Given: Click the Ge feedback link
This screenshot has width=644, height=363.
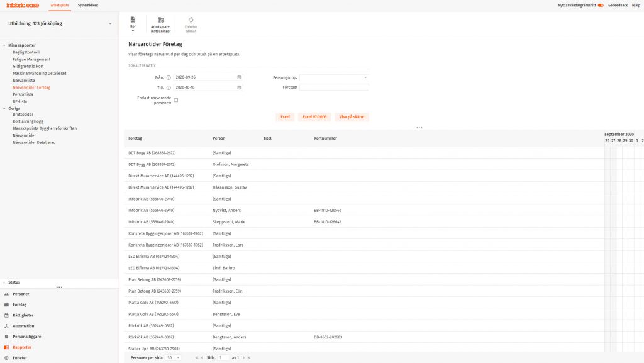Looking at the screenshot, I should pos(618,5).
